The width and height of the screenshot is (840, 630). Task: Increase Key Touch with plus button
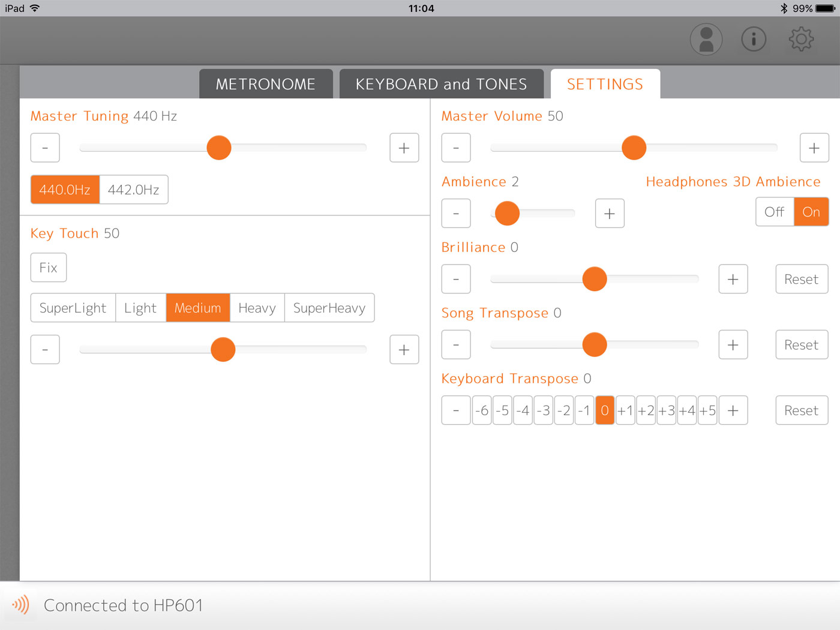click(404, 349)
